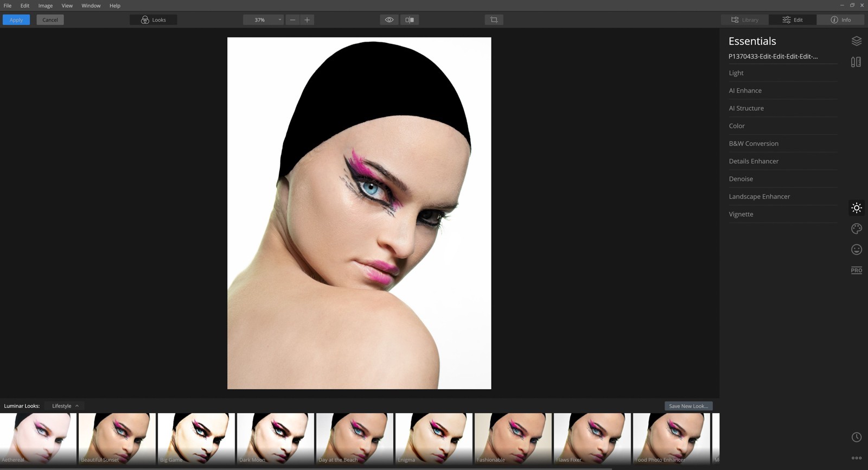Open the Portrait face tools icon

click(x=856, y=249)
